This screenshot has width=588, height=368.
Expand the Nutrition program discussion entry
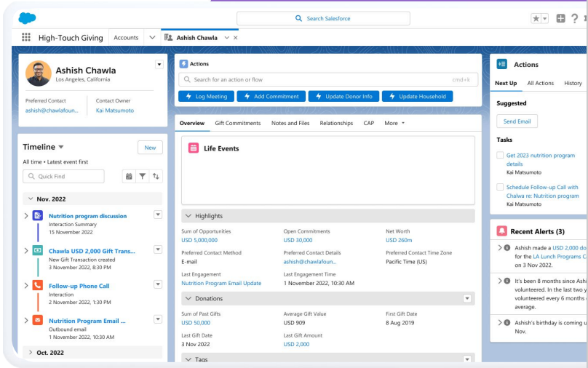coord(26,216)
